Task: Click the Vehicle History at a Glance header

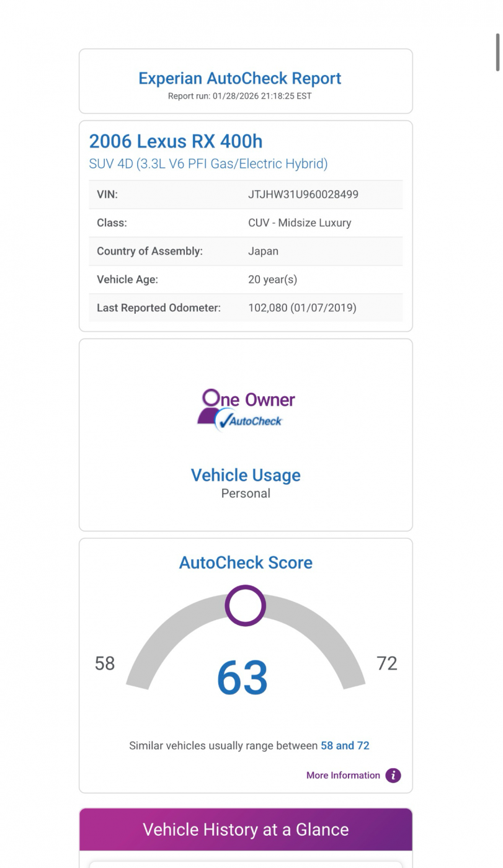Action: (246, 830)
